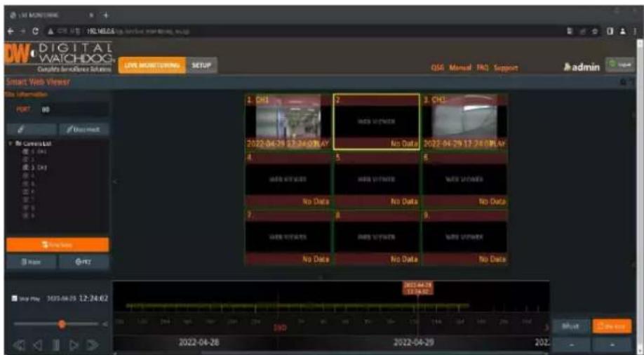Open the browser profile icon
Image resolution: width=644 pixels, height=355 pixels.
click(623, 32)
